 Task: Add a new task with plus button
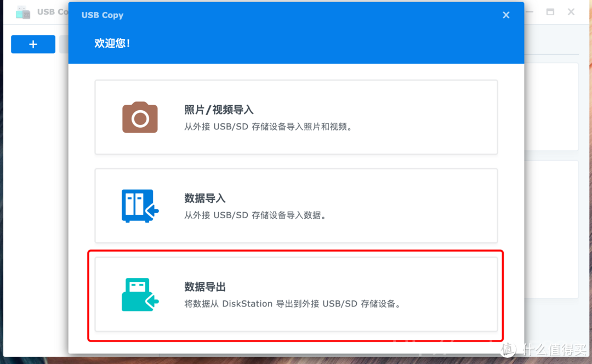33,44
